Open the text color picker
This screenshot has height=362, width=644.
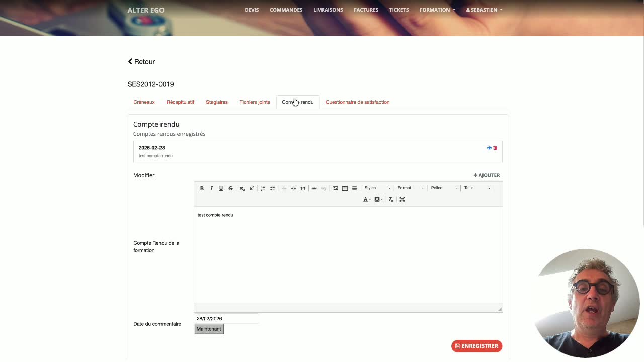coord(367,199)
